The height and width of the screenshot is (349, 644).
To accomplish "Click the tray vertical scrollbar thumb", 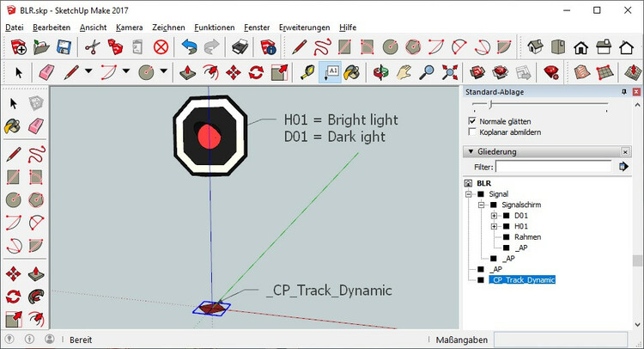I will click(x=636, y=260).
